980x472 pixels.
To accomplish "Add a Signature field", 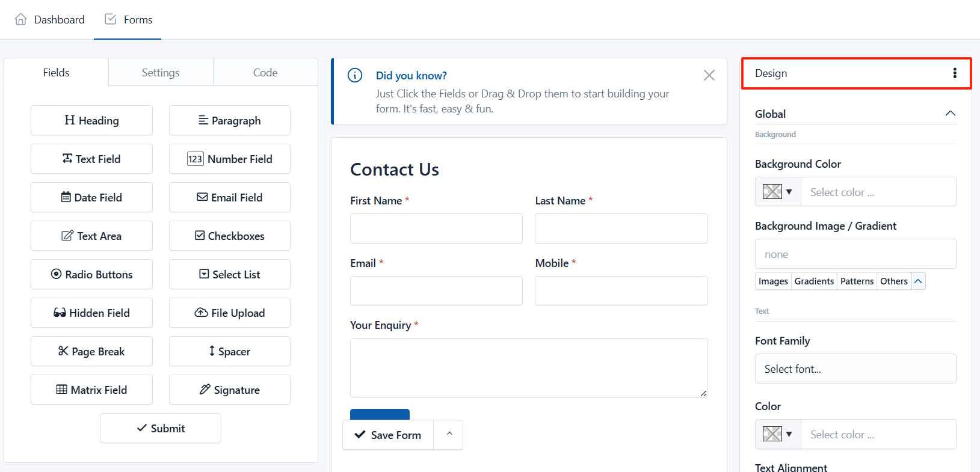I will pyautogui.click(x=230, y=390).
